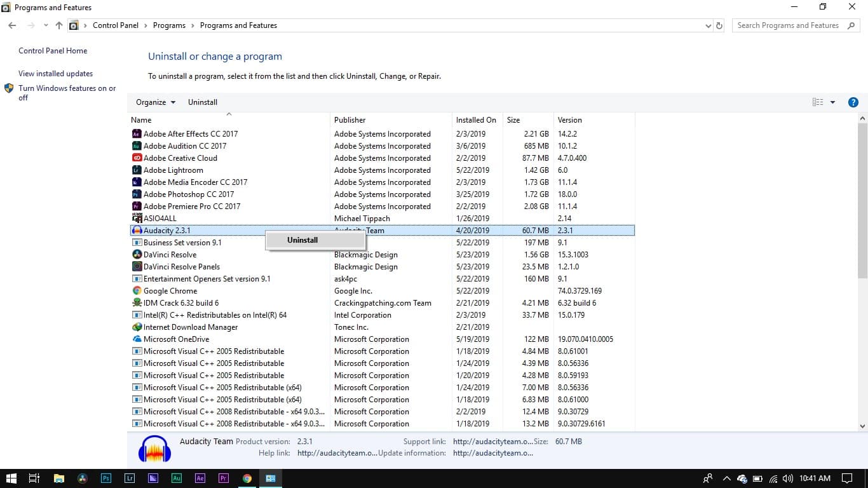
Task: Select the Google Chrome icon in program list
Action: tap(137, 291)
